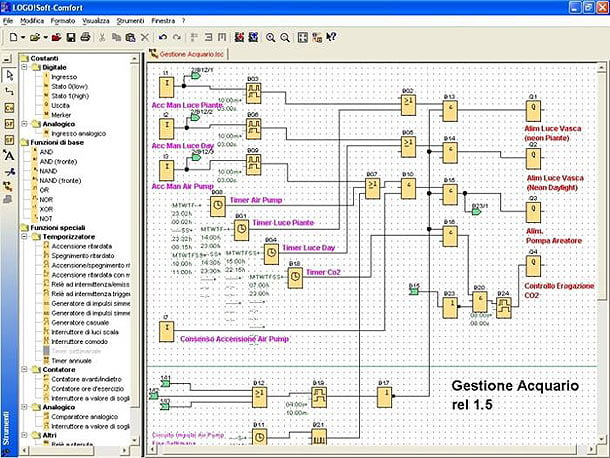Click the tree panel vertical scrollbar
Screen dimensions: 610x458
click(135, 249)
